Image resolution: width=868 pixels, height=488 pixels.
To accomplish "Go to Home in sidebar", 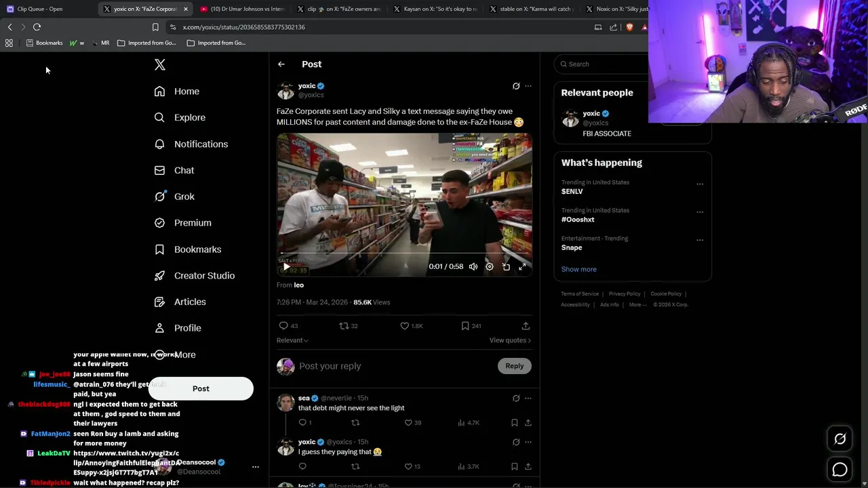I will click(x=177, y=91).
